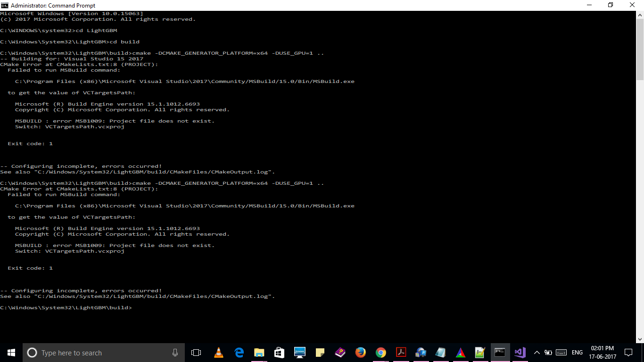Open VLC media player
The width and height of the screenshot is (644, 362).
(x=218, y=352)
